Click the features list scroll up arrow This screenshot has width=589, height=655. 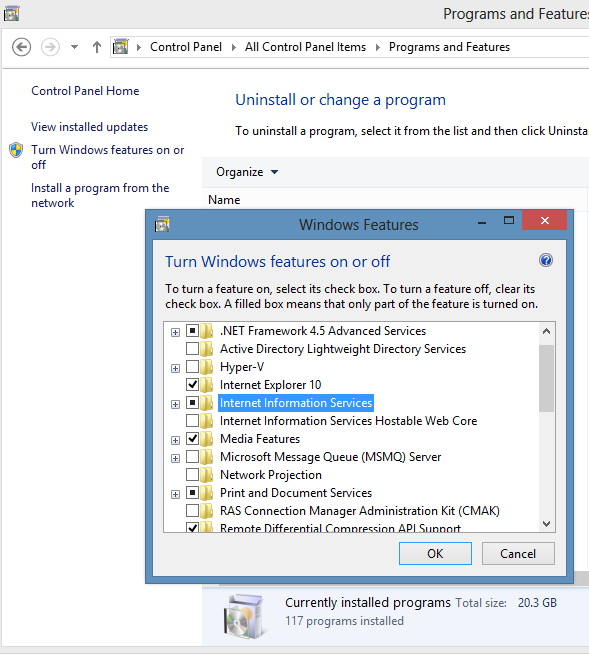click(546, 332)
